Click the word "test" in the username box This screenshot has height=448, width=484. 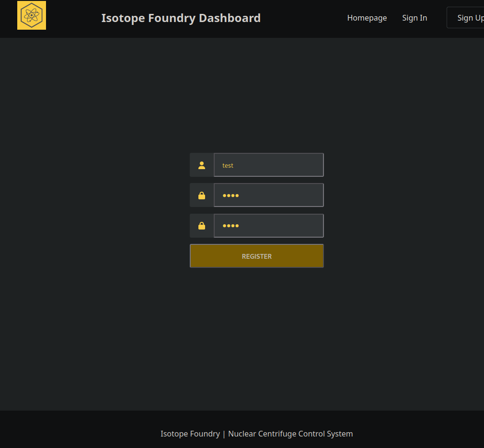click(x=228, y=165)
